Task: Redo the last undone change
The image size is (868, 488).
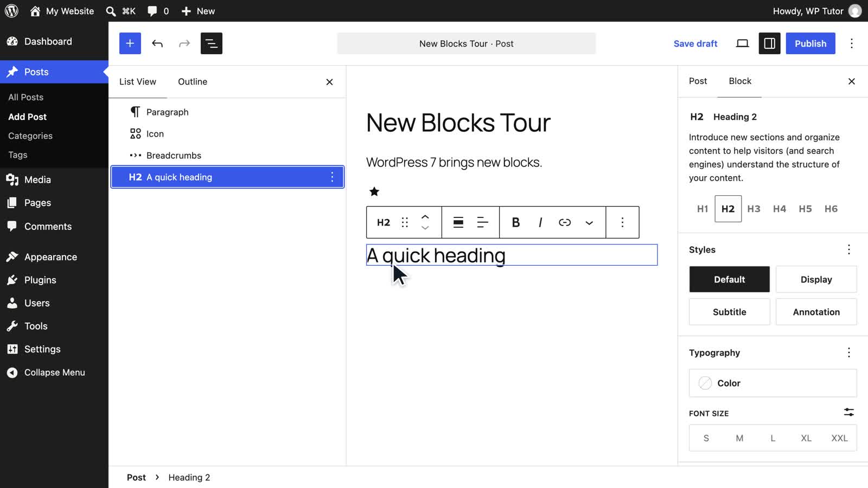Action: point(184,43)
